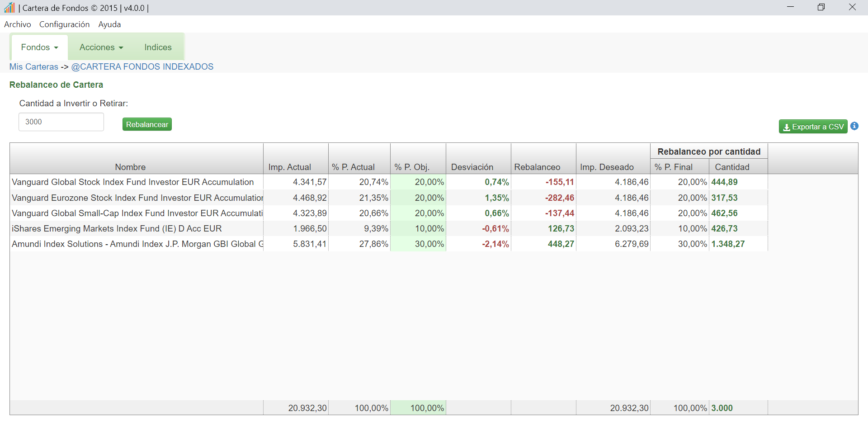This screenshot has height=421, width=868.
Task: Open the Acciones dropdown tab
Action: pyautogui.click(x=101, y=47)
